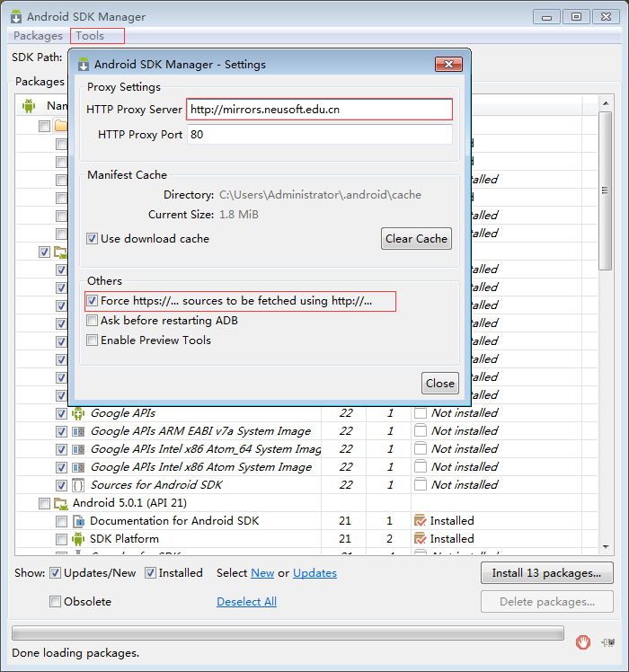Click scroll down arrow in packages list
The image size is (629, 672).
click(606, 547)
